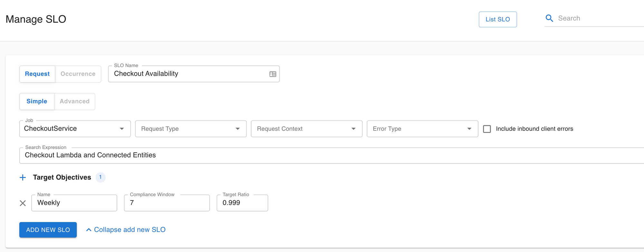The image size is (644, 252).
Task: Remove the Weekly target objective row
Action: click(x=23, y=203)
